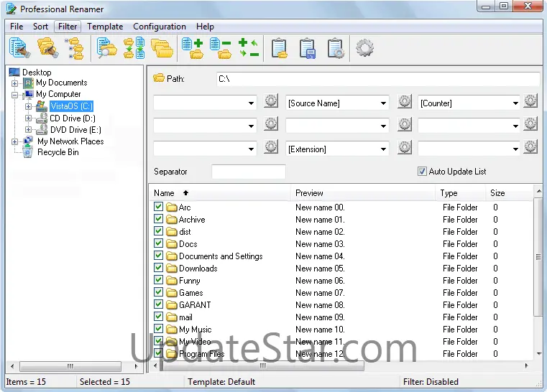547x392 pixels.
Task: Expand VistaOS (C:) tree node
Action: [x=28, y=107]
